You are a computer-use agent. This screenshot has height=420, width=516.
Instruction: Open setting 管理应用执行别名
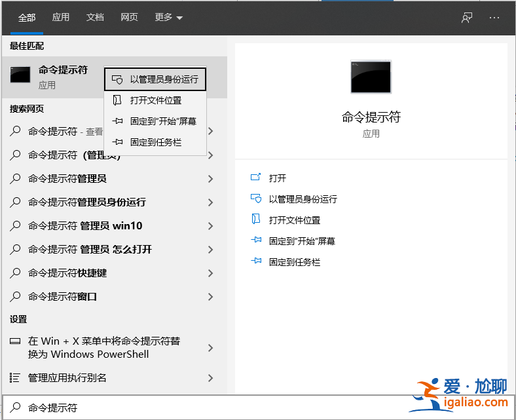point(67,378)
